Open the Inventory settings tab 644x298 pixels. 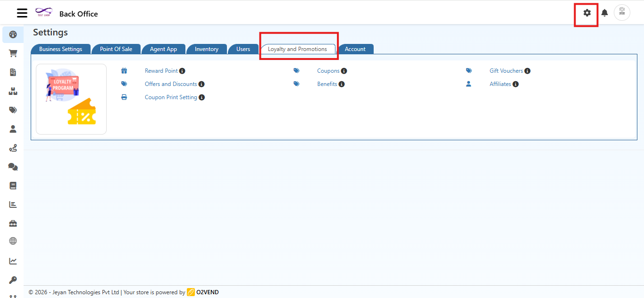[206, 49]
